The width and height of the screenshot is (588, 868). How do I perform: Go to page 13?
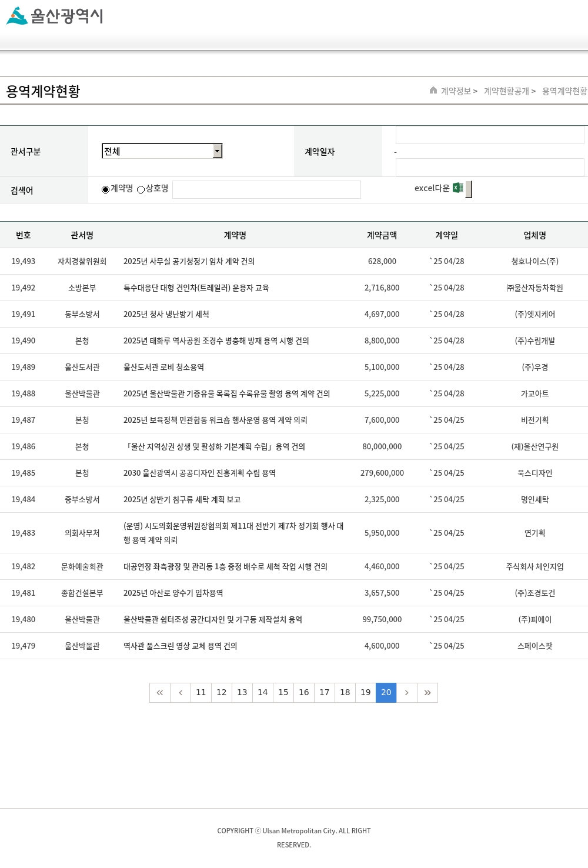242,693
